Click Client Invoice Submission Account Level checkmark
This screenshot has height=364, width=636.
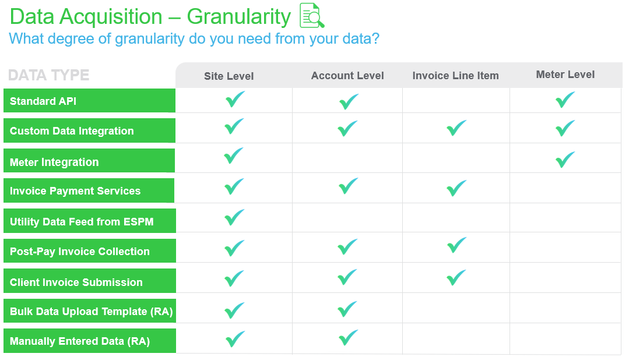[348, 277]
